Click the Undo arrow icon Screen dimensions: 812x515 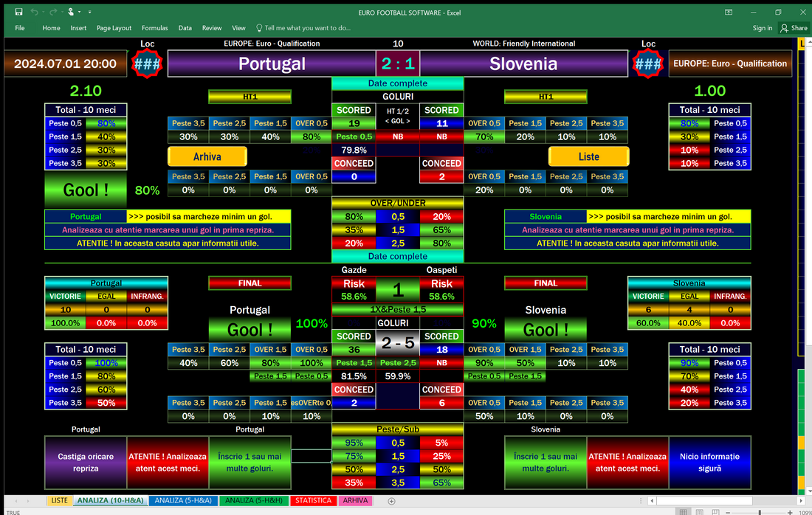(34, 12)
